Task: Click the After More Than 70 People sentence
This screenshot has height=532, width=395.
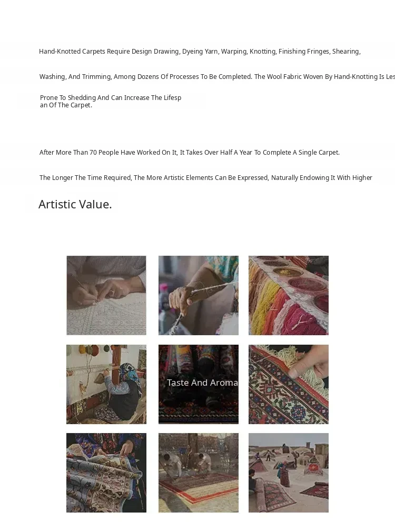Action: point(190,153)
